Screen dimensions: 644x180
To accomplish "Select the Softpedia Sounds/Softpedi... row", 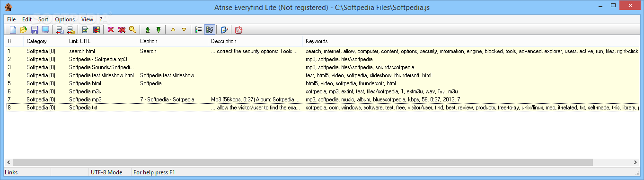I will 322,67.
